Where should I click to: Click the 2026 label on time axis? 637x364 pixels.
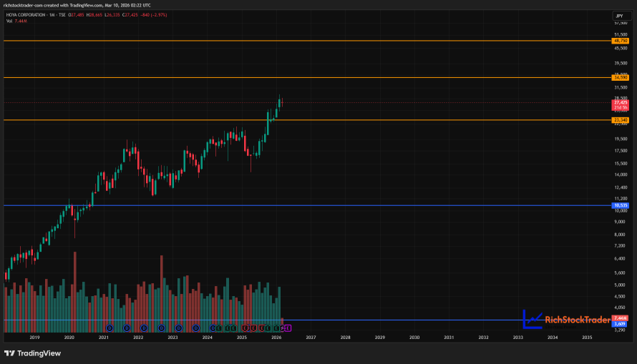pyautogui.click(x=276, y=338)
